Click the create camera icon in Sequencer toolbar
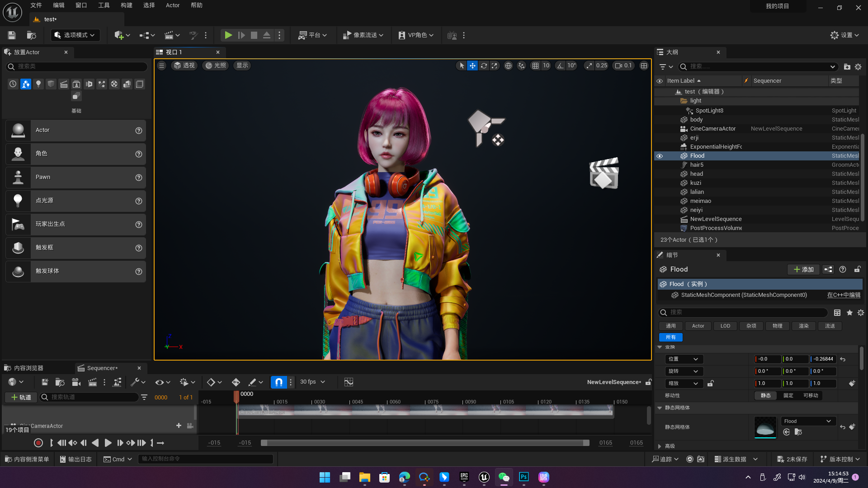 tap(76, 382)
